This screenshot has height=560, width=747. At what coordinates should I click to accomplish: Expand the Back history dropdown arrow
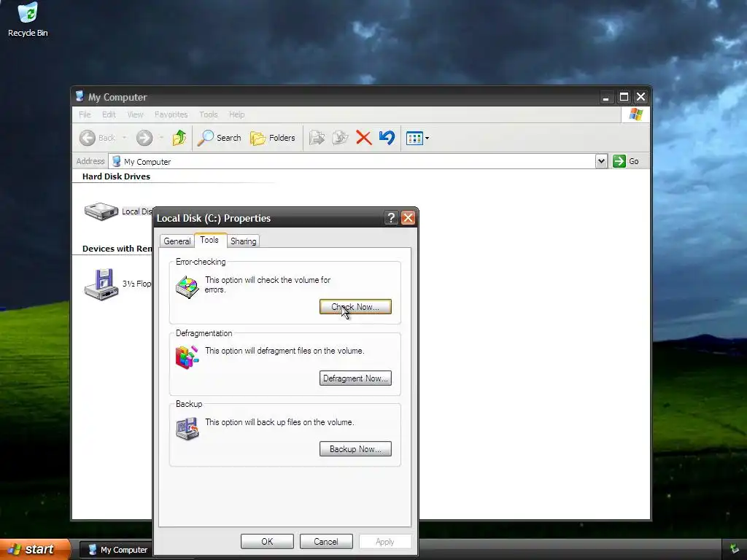point(124,138)
